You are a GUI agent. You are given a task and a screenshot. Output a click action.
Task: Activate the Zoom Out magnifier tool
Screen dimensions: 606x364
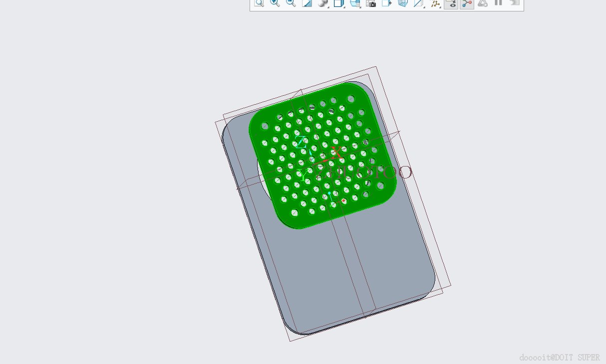click(x=291, y=3)
